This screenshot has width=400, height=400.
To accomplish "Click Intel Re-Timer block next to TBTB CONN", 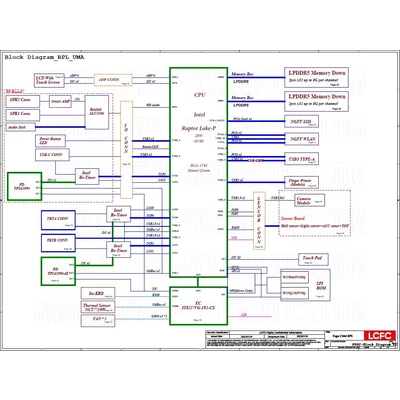I will coord(118,249).
